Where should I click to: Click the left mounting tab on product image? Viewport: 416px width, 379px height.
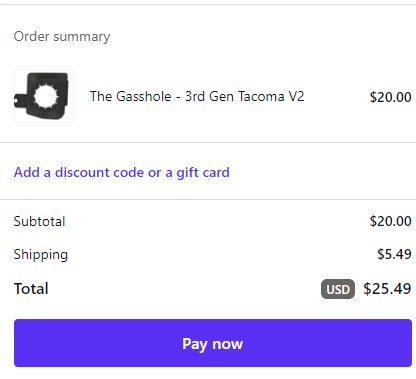coord(20,100)
